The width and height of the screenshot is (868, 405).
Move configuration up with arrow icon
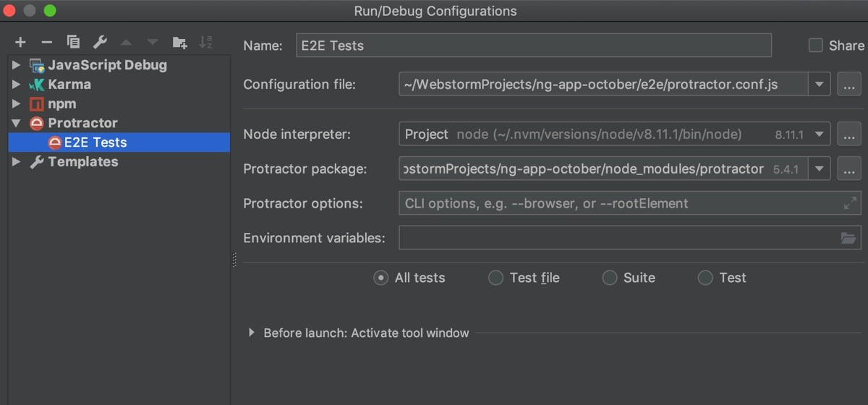(126, 43)
